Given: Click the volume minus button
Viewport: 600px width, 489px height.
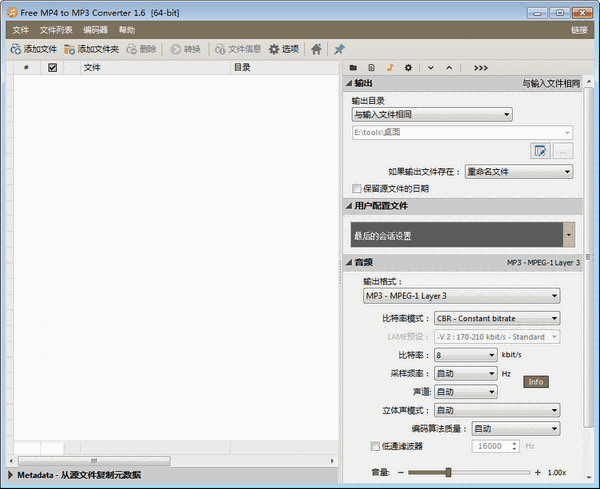Looking at the screenshot, I should [x=401, y=473].
